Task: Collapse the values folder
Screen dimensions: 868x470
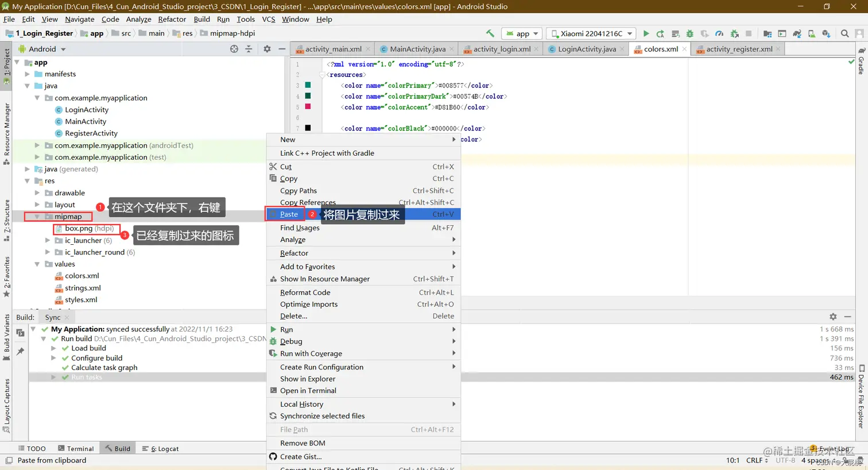Action: point(37,264)
